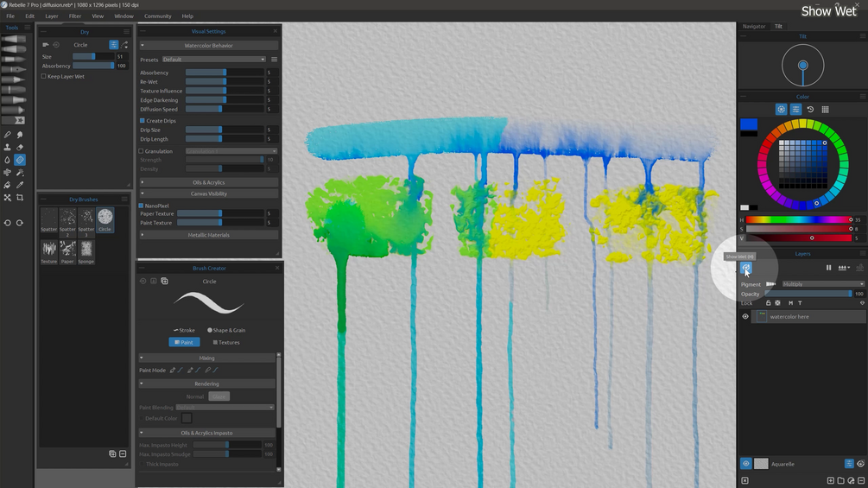Click the reset brush icon in Brush Creator
The height and width of the screenshot is (488, 868).
click(143, 281)
